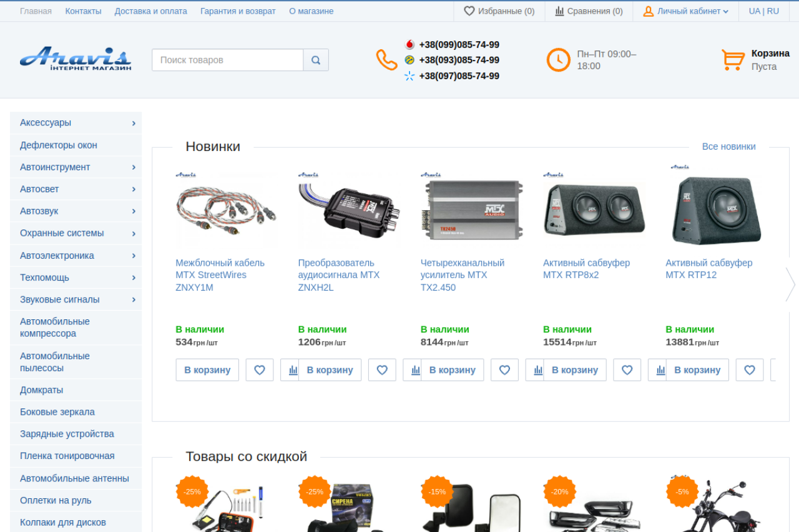
Task: Click the search magnifier button
Action: click(x=316, y=60)
